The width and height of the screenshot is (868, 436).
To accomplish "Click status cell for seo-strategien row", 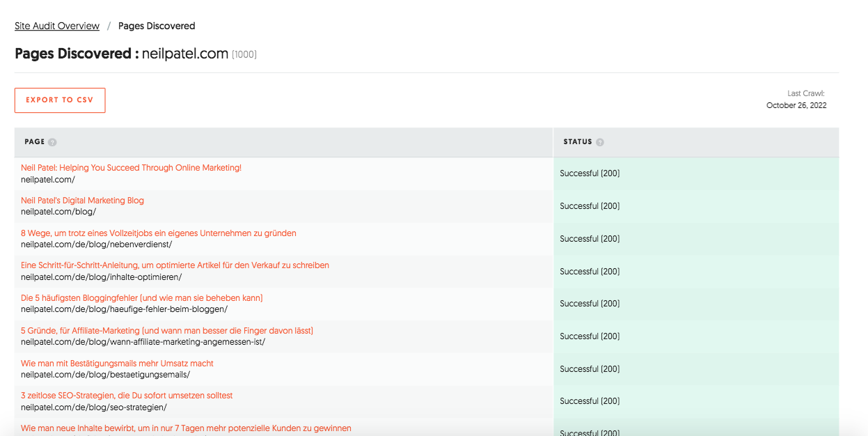I will point(590,401).
